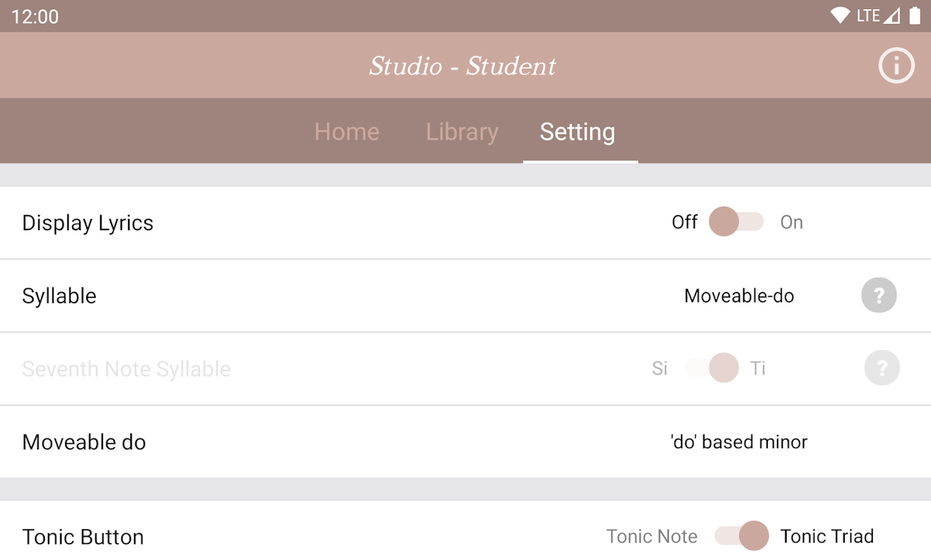Tap the Syllable help question mark
The width and height of the screenshot is (931, 560).
pyautogui.click(x=878, y=295)
